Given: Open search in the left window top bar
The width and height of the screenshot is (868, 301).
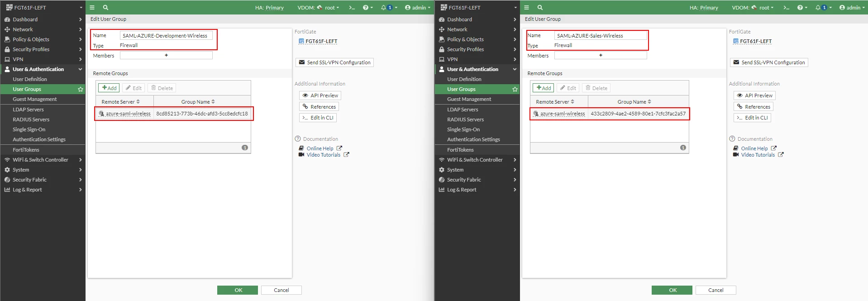Looking at the screenshot, I should tap(105, 7).
